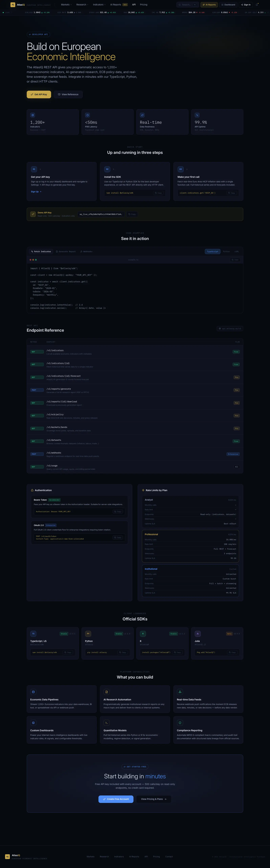Click the Quantitative Models terminal icon
Viewport: 270px width, 868px height.
[x=107, y=723]
